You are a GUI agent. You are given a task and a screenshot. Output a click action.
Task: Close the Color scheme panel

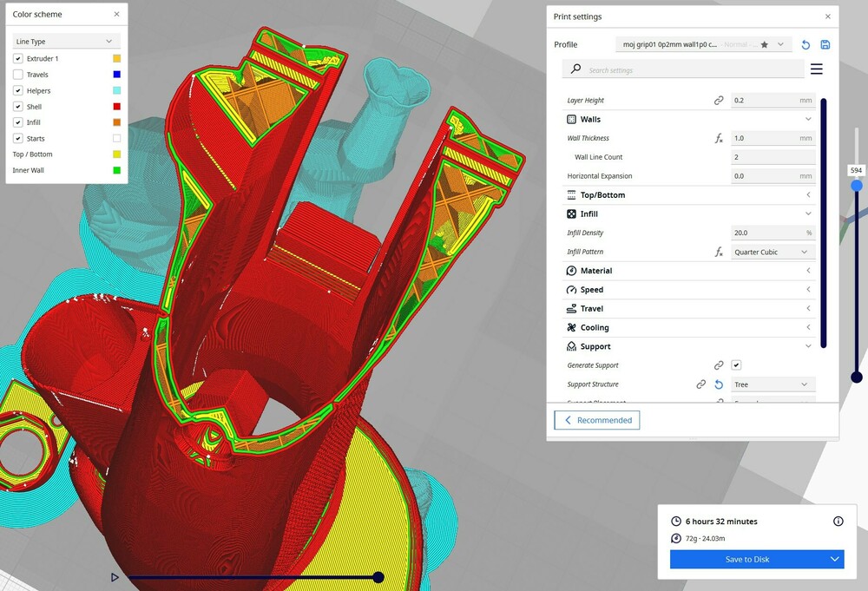point(116,15)
